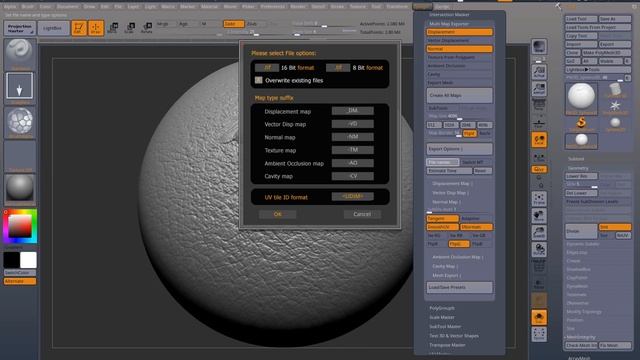Edit the Normal map suffix field
Image resolution: width=640 pixels, height=360 pixels.
[353, 137]
